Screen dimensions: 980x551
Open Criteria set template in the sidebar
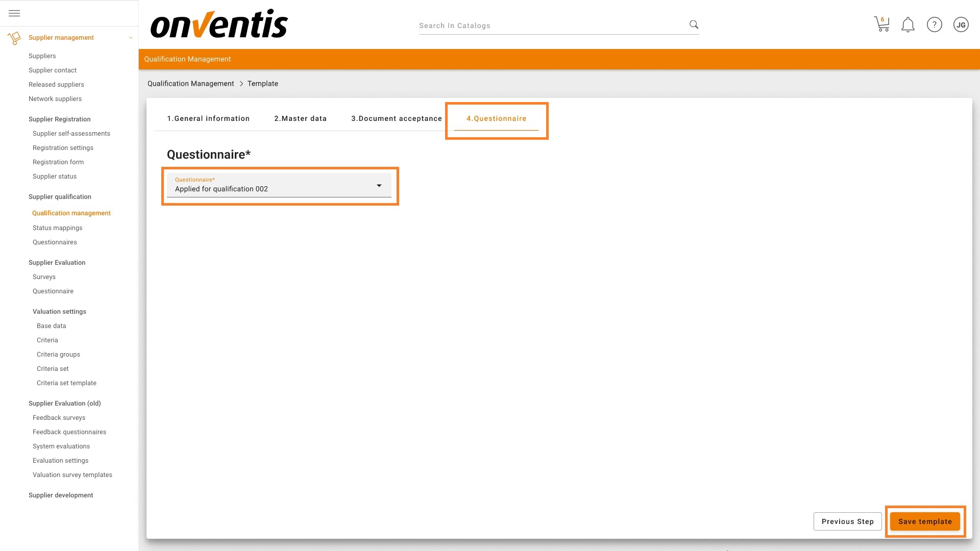tap(66, 383)
